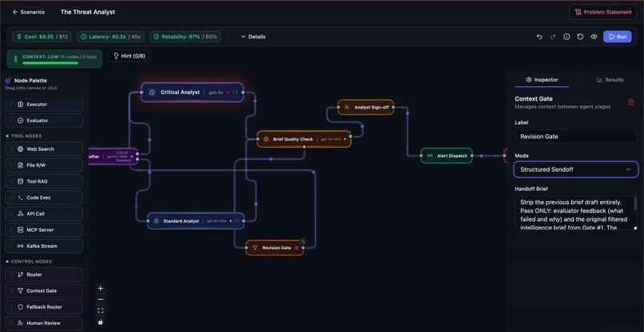Open the Problem Statement
Viewport: 644px width, 332px height.
603,12
